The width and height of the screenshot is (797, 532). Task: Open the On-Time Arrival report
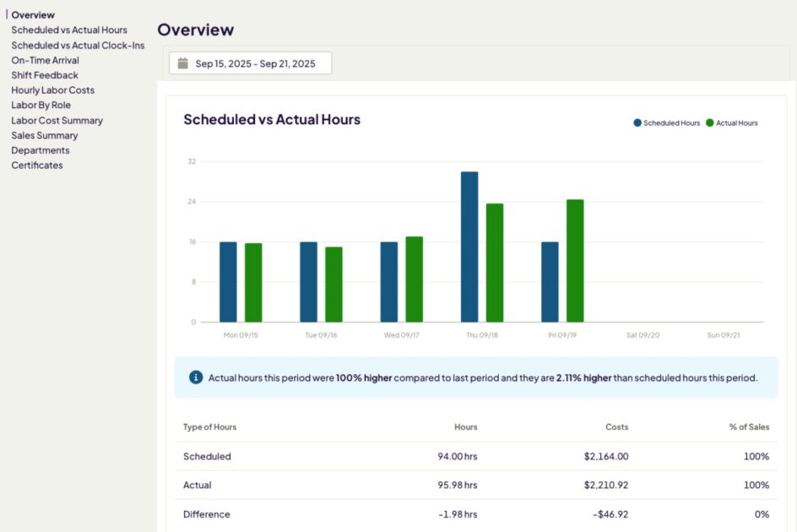[x=45, y=61]
